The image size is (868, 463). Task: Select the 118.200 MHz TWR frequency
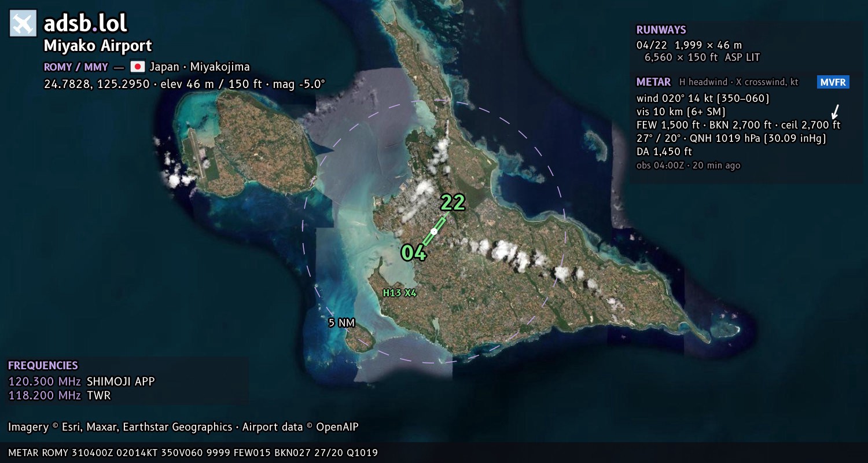coord(59,395)
